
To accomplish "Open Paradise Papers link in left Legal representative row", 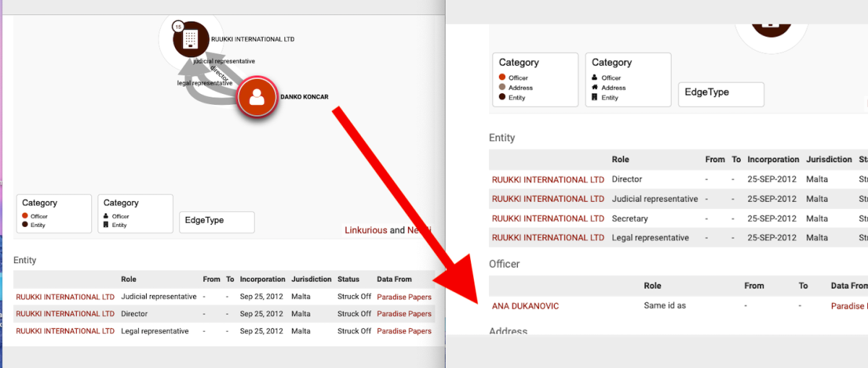I will point(404,331).
